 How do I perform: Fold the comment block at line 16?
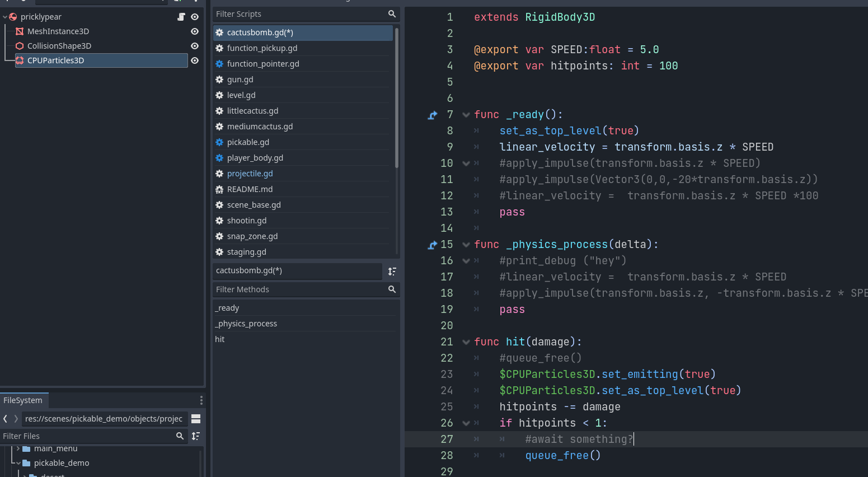pos(466,261)
